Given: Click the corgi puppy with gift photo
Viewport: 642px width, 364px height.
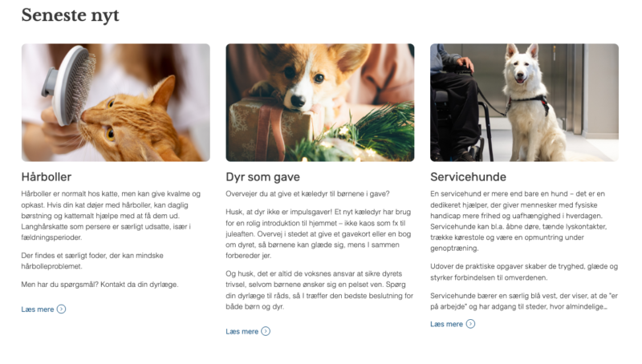Looking at the screenshot, I should point(320,103).
